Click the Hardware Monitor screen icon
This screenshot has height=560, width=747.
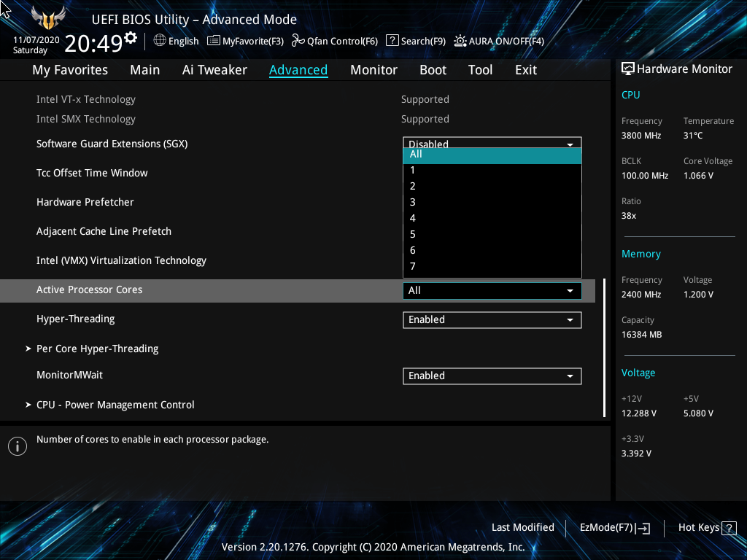[x=628, y=69]
